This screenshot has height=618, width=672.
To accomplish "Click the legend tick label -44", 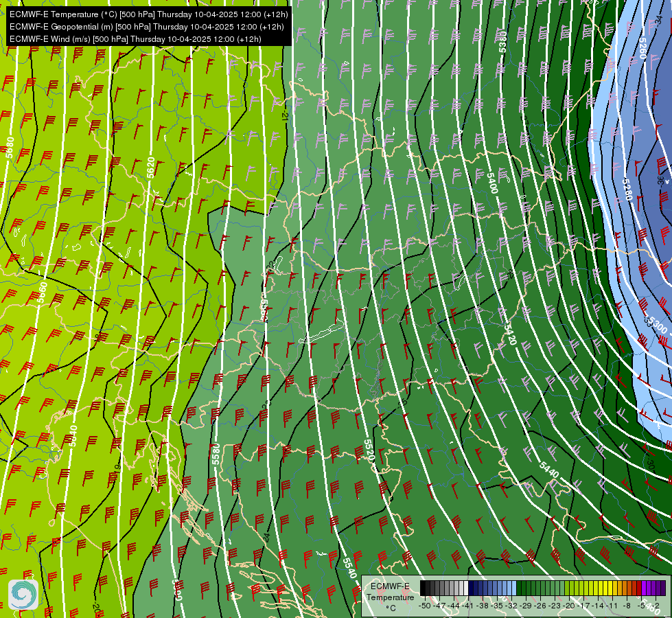I will tap(454, 606).
